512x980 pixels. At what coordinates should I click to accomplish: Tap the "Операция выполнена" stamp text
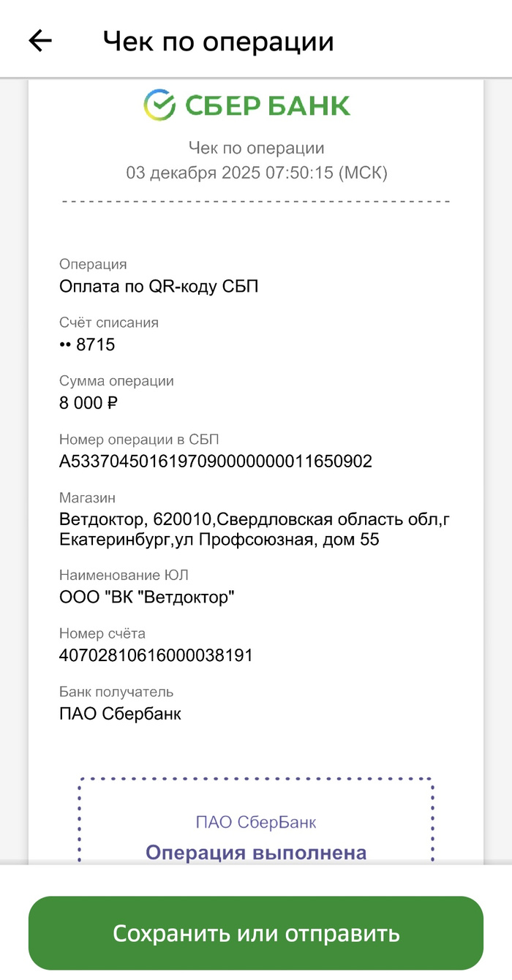point(256,853)
